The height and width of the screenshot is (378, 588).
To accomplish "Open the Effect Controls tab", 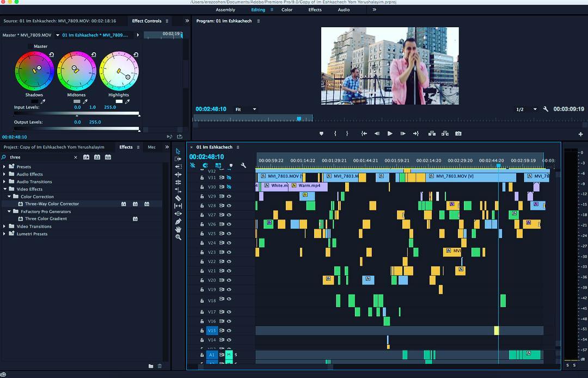I will click(x=146, y=21).
